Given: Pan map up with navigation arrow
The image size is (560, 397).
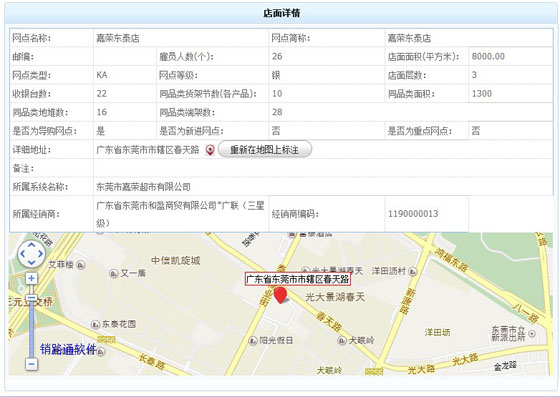Looking at the screenshot, I should pos(31,245).
